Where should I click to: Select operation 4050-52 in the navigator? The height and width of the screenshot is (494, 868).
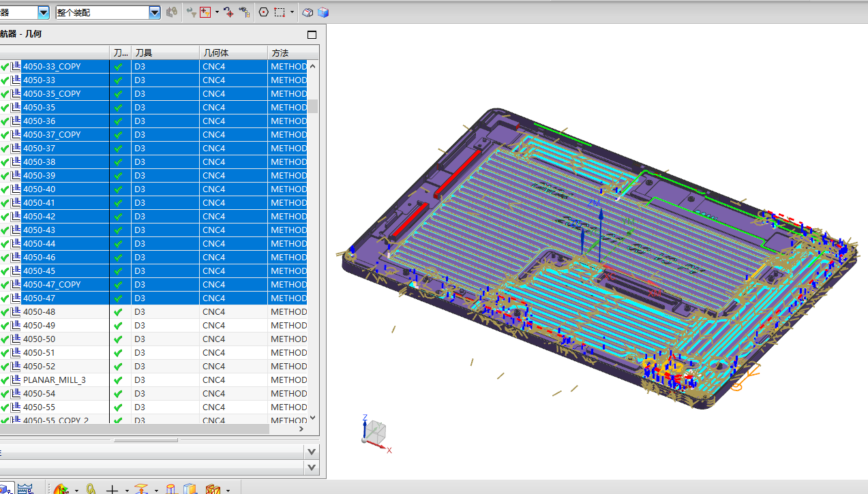click(x=40, y=367)
